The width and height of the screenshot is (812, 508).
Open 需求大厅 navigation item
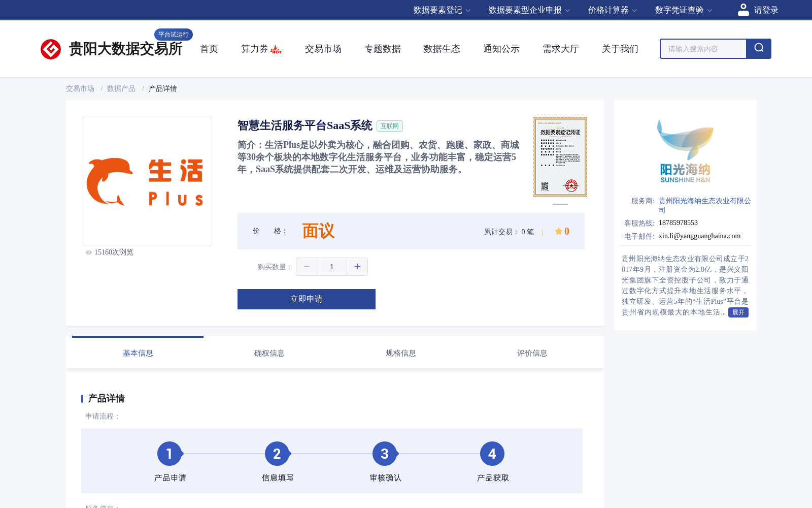pyautogui.click(x=561, y=49)
